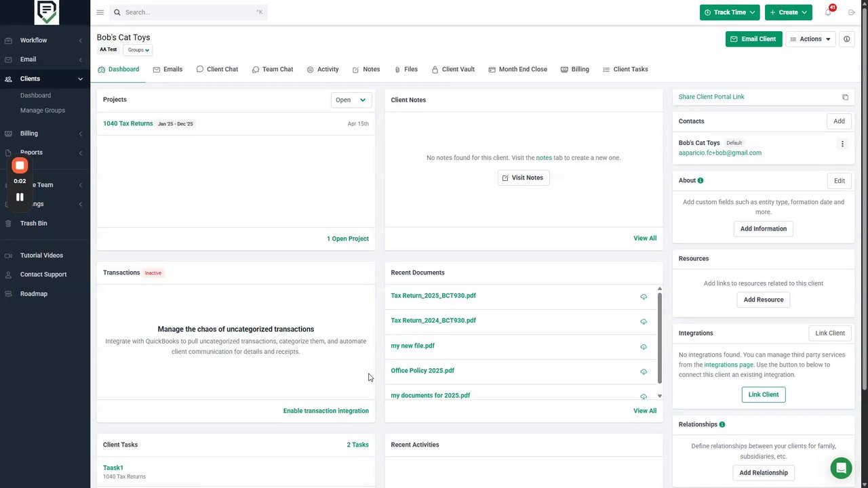The height and width of the screenshot is (488, 868).
Task: Expand the Actions dropdown menu
Action: [x=810, y=39]
